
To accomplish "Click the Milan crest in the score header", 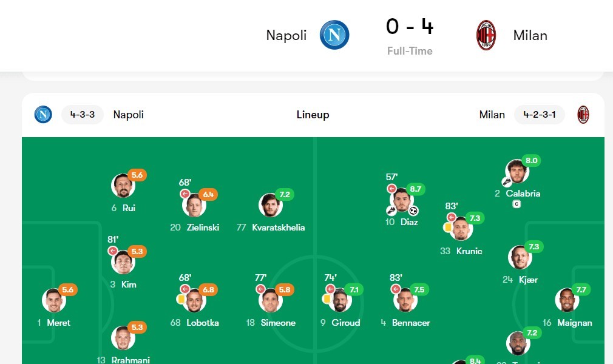I will (x=486, y=35).
